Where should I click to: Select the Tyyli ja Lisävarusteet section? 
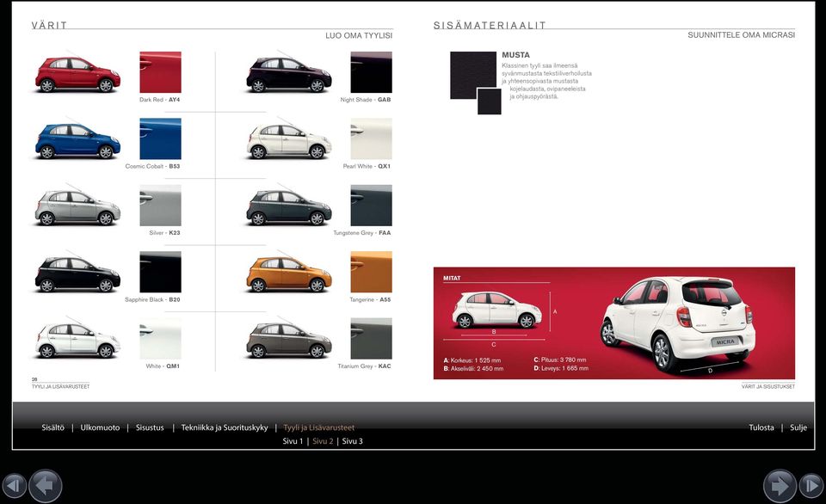318,427
